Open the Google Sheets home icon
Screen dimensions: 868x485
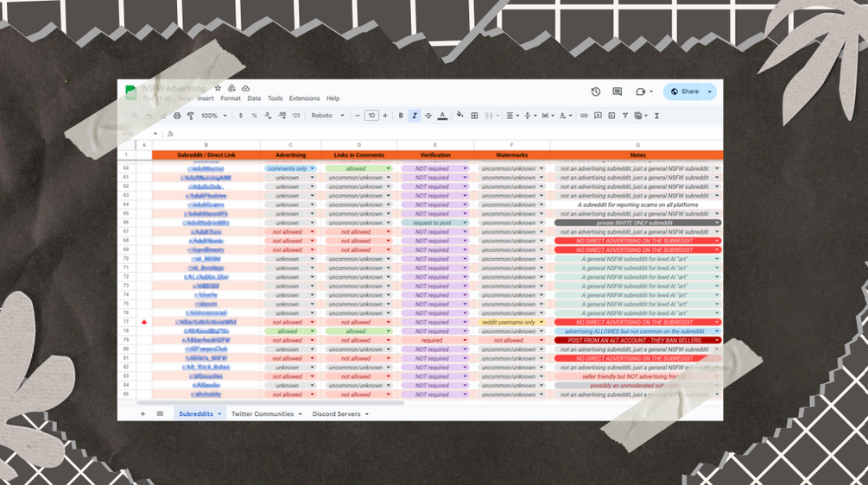point(130,92)
